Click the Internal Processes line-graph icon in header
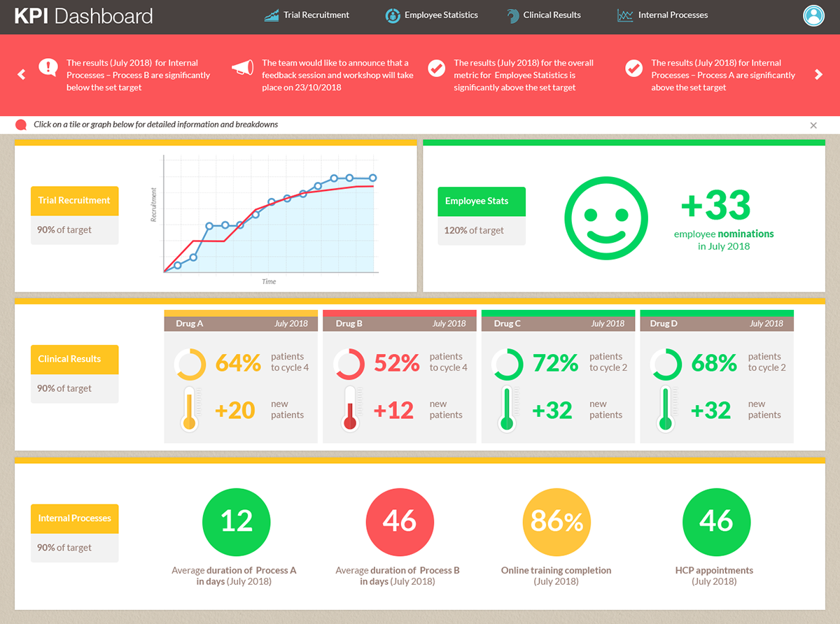 coord(625,15)
